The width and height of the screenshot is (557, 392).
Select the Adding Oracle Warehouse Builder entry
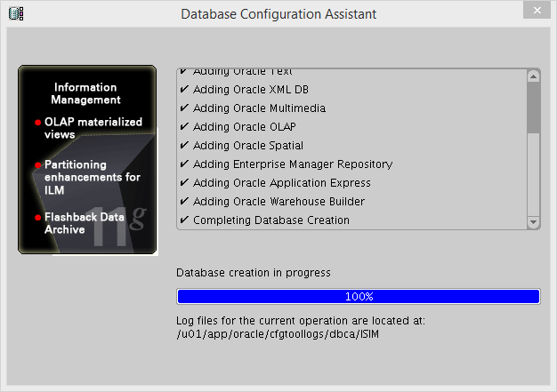[x=278, y=202]
